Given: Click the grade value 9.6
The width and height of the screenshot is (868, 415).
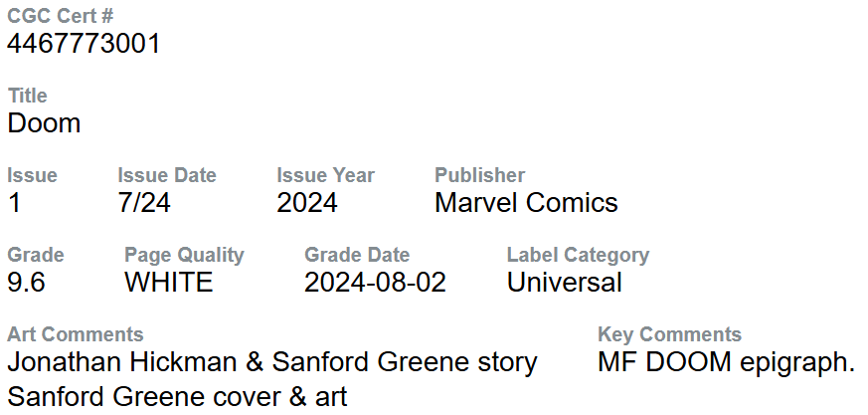Looking at the screenshot, I should click(26, 283).
